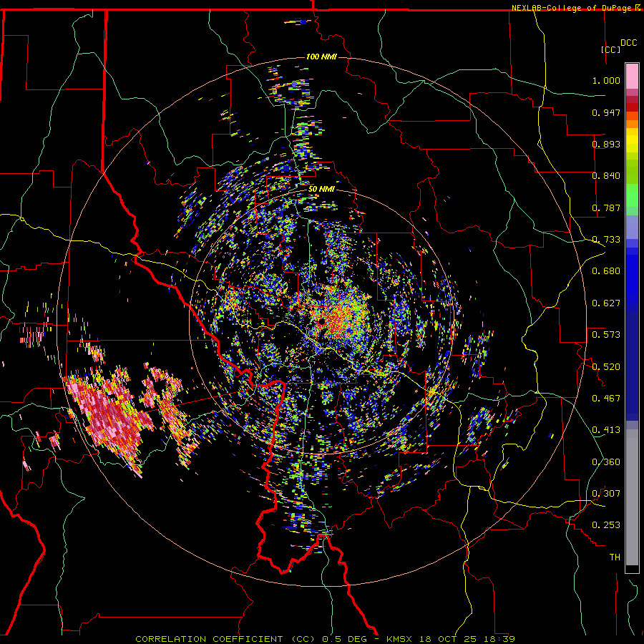Click the 1.000 scale value
644x644 pixels.
(606, 80)
